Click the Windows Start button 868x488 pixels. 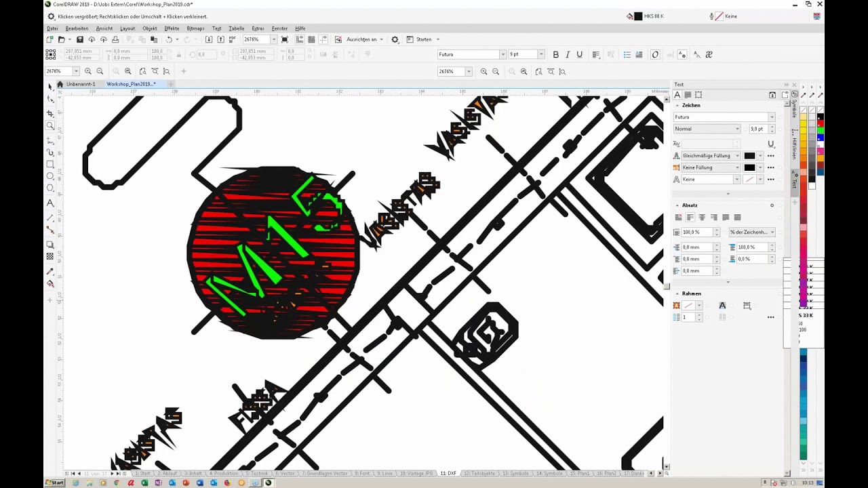[x=54, y=483]
